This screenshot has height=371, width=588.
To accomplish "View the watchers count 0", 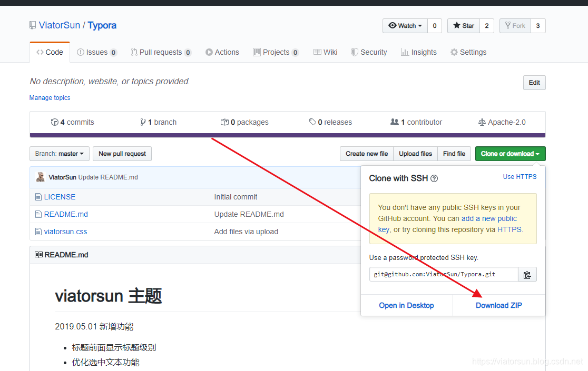I will click(x=435, y=26).
